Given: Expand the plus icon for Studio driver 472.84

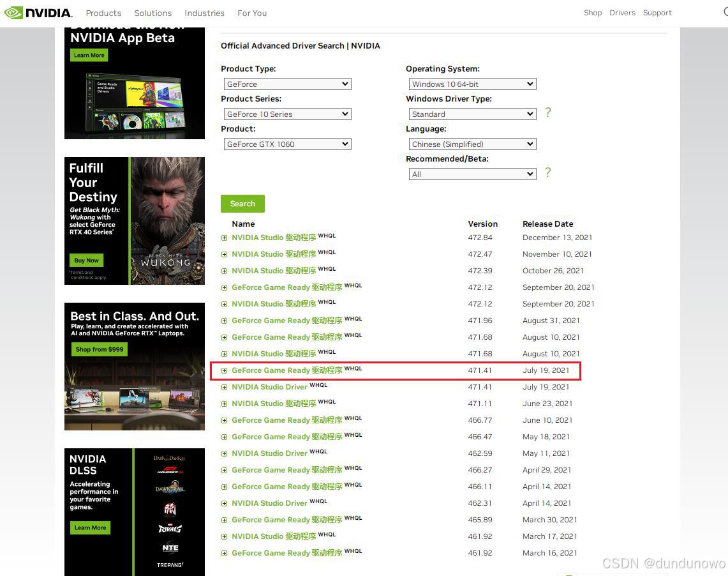Looking at the screenshot, I should tap(224, 238).
